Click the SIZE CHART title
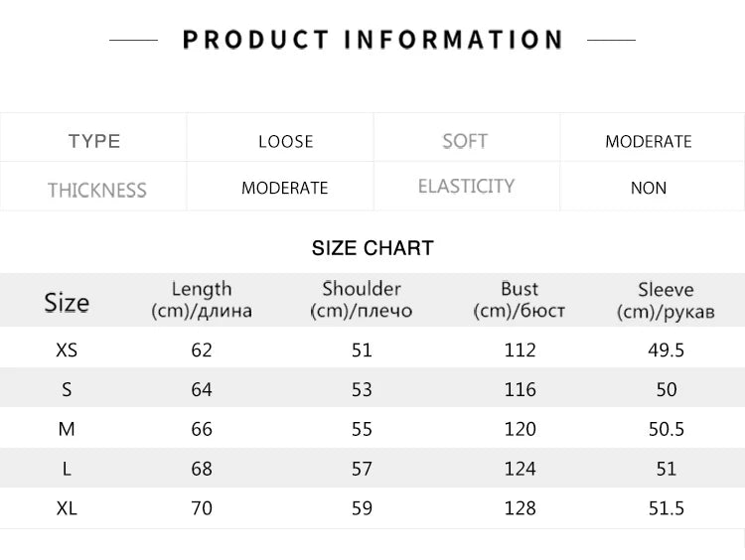This screenshot has width=745, height=560. click(372, 248)
